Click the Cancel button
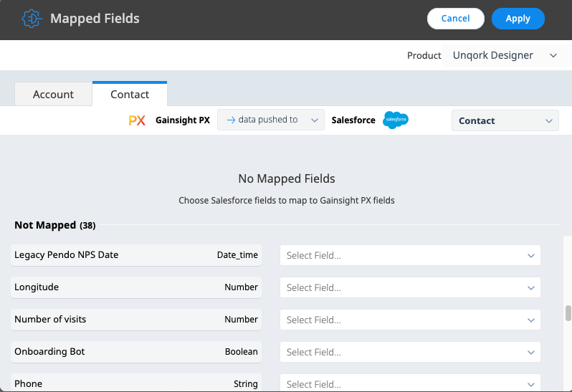 point(456,19)
